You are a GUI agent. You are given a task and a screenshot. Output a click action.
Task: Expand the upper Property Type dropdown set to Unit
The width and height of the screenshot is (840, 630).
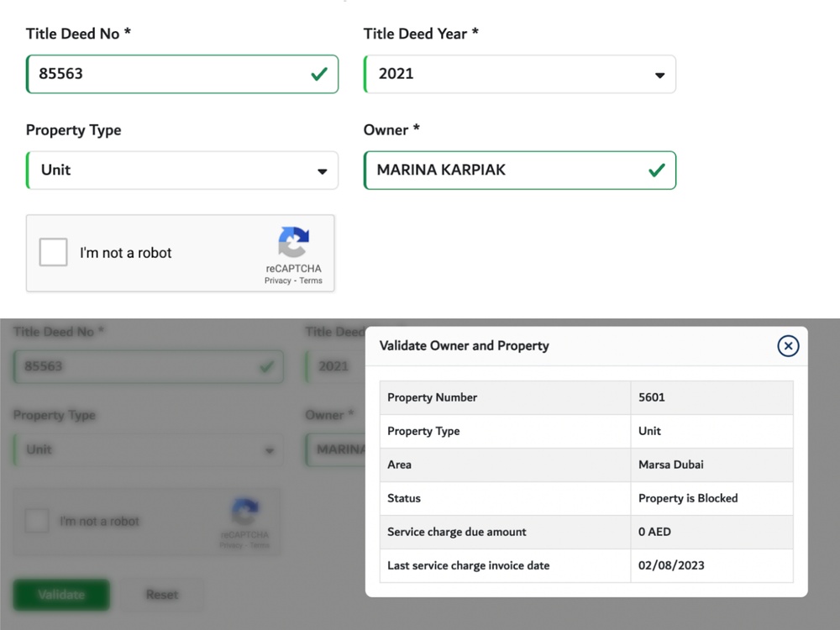182,171
